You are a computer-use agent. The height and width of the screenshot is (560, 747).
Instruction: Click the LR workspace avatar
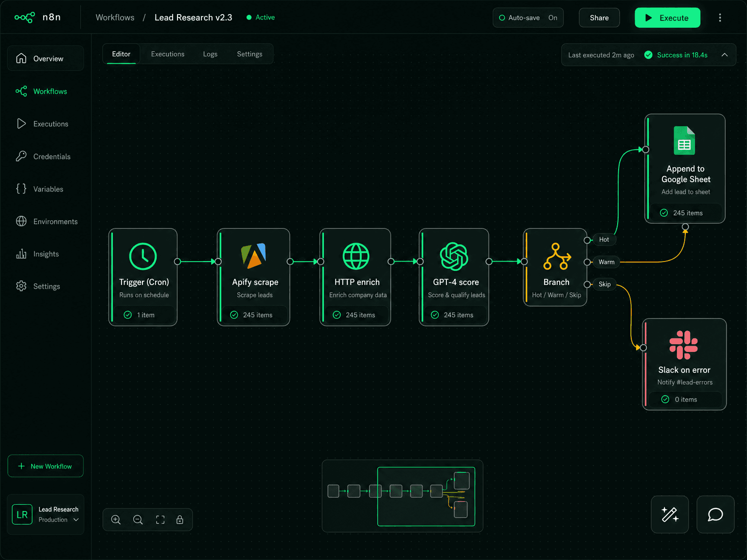[22, 514]
